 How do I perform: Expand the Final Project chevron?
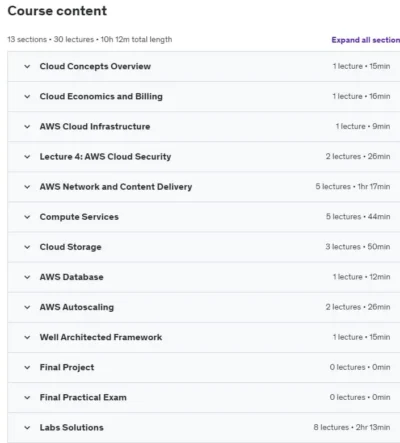click(27, 367)
